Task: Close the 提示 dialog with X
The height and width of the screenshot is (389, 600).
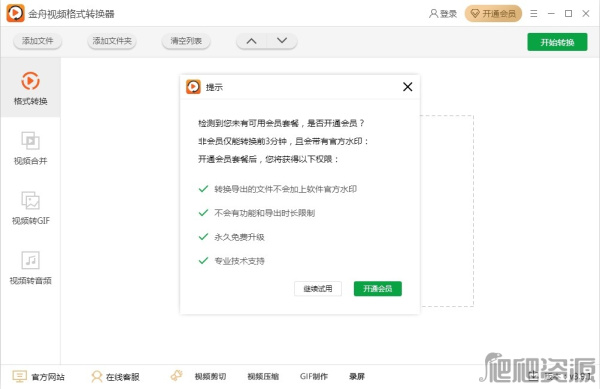Action: click(x=408, y=87)
